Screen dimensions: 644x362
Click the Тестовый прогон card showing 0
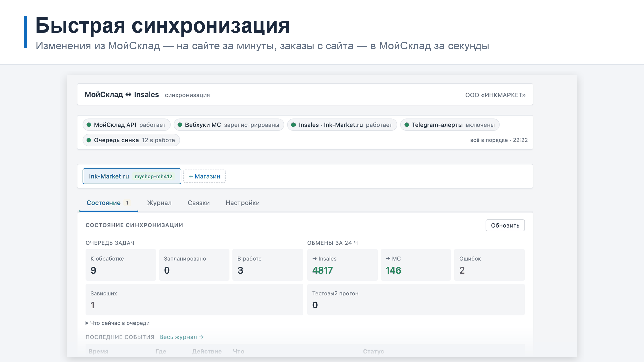[x=416, y=299]
